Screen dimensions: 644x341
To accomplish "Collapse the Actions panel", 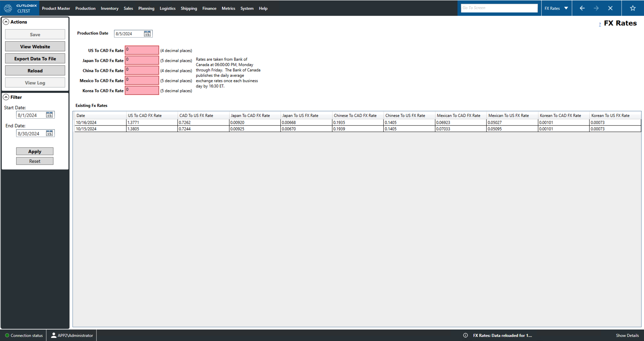I will [x=6, y=21].
